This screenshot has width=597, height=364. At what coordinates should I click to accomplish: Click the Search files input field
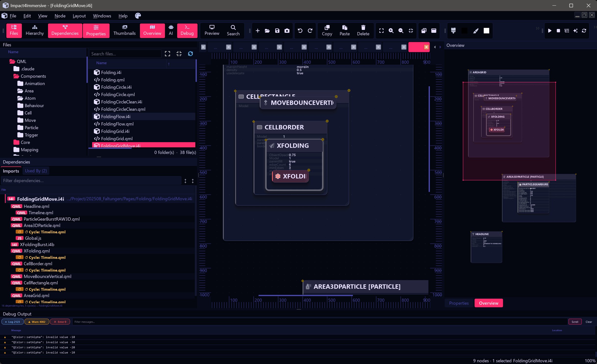point(125,54)
